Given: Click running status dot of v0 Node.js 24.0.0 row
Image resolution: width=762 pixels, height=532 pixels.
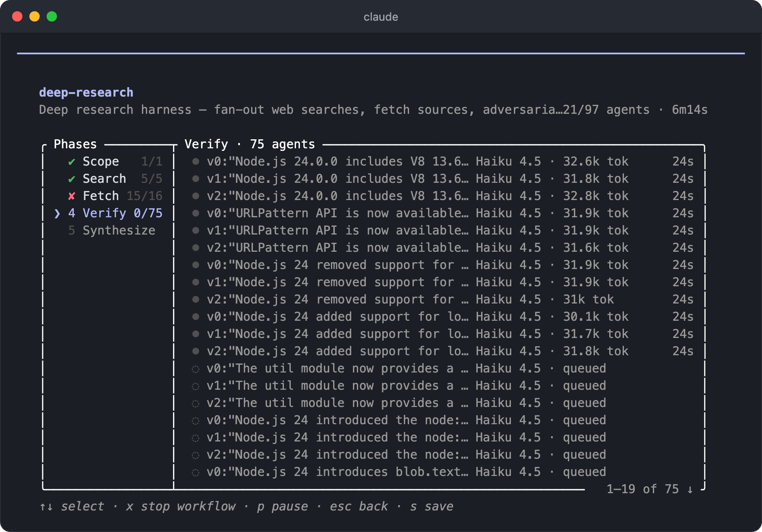Looking at the screenshot, I should 195,161.
